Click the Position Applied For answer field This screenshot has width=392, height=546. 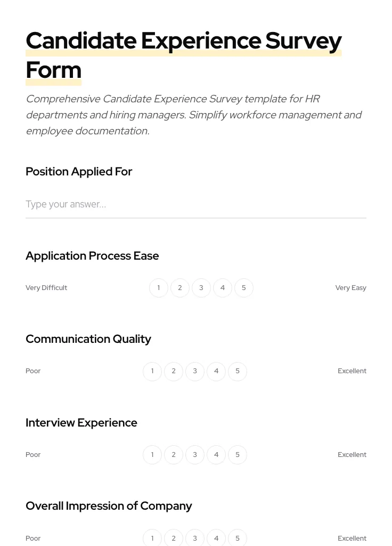pos(196,204)
